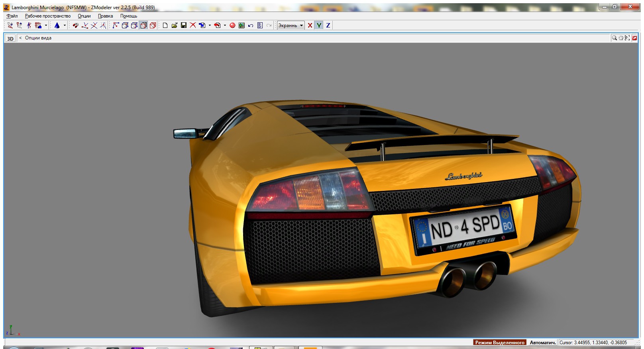
Task: Open the Файл menu
Action: (12, 16)
